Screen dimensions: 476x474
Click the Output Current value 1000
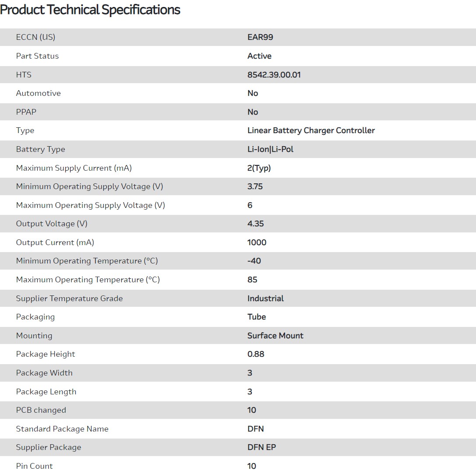257,242
